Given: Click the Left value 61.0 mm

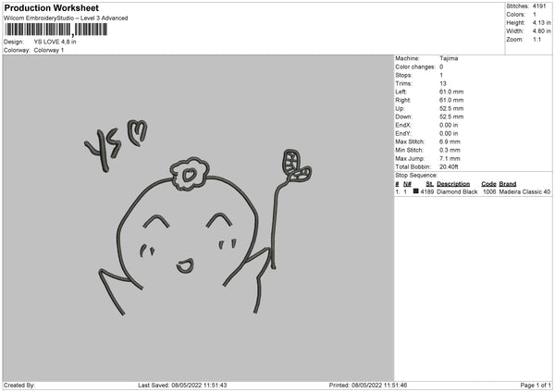Looking at the screenshot, I should (x=451, y=92).
